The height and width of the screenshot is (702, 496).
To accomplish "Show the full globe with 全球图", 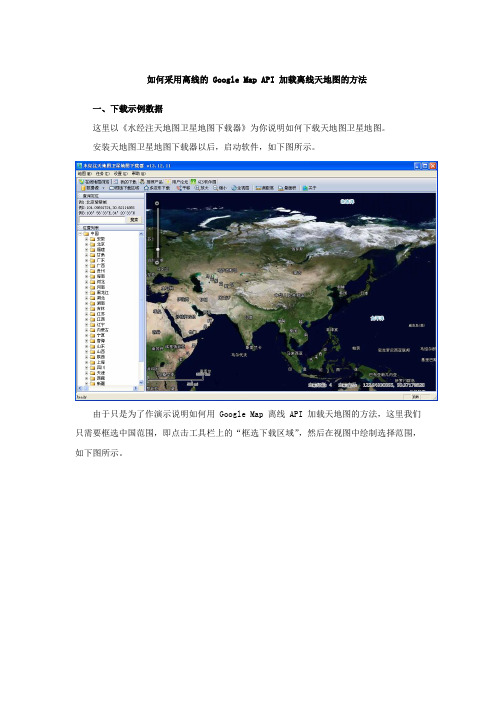I will [x=240, y=188].
